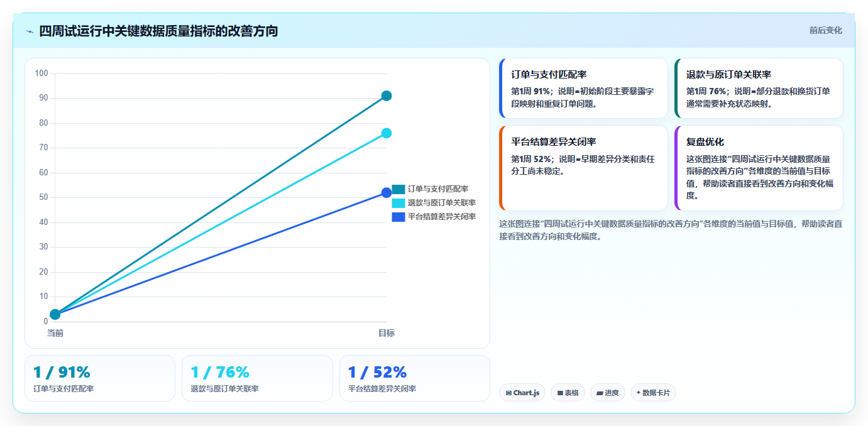Open the 退款与原订单关联率 info card
The width and height of the screenshot is (868, 426).
[759, 89]
